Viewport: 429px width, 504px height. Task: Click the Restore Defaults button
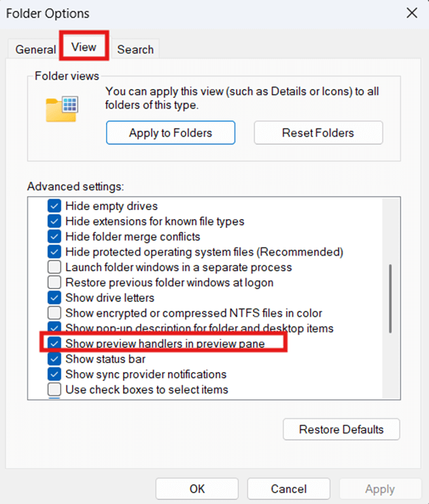(341, 429)
